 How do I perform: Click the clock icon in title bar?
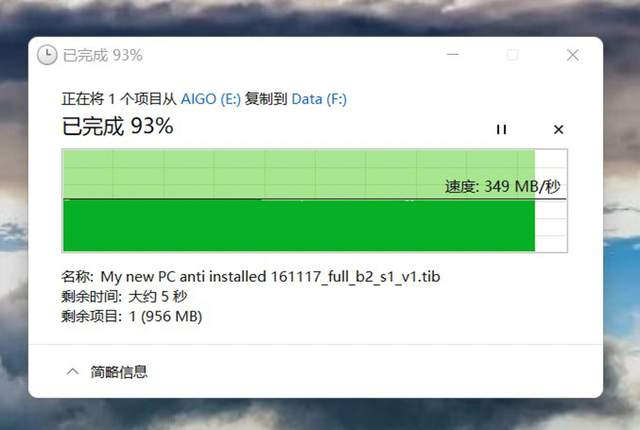[47, 55]
